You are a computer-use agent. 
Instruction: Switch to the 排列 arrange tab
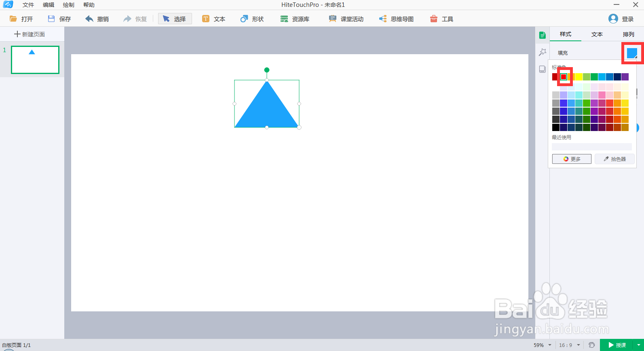coord(629,34)
